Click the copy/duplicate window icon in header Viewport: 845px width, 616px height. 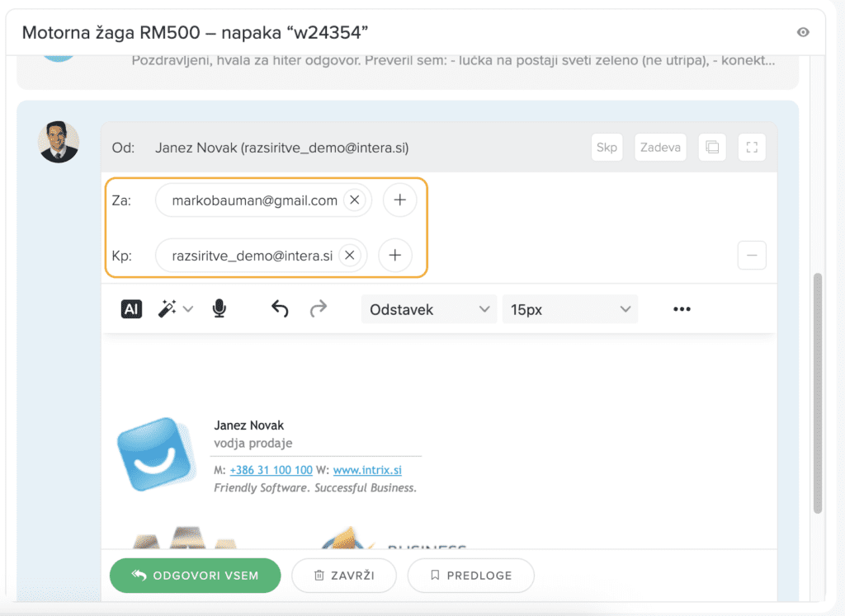[x=711, y=148]
